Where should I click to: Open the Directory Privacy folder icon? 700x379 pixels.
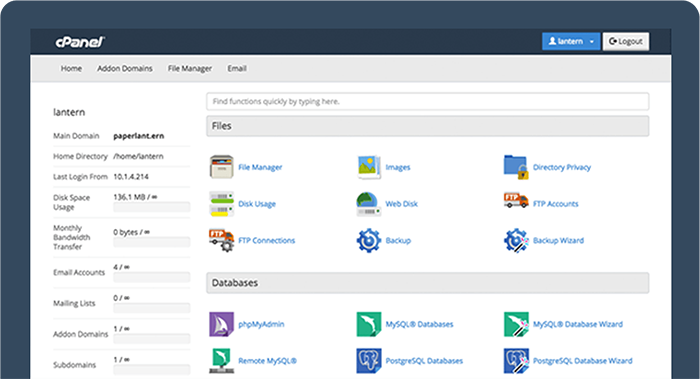pyautogui.click(x=516, y=167)
